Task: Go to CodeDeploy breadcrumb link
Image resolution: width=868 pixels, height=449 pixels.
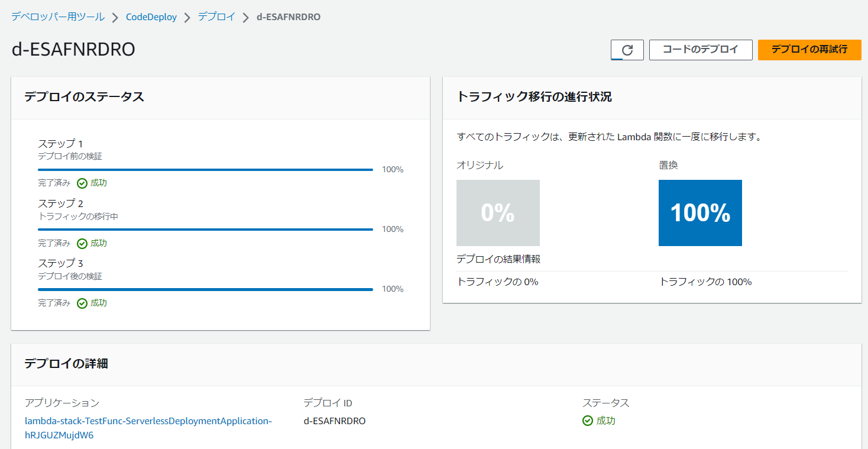Action: [151, 17]
